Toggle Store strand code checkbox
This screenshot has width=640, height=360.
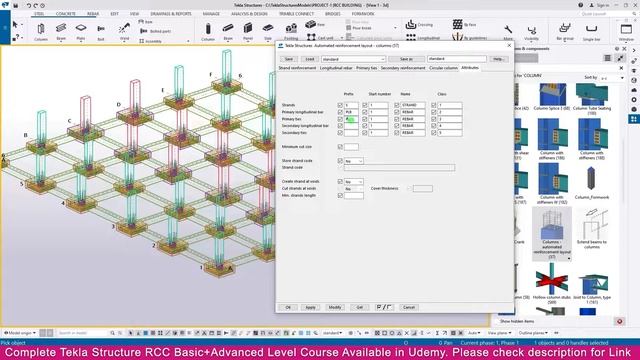pos(340,161)
